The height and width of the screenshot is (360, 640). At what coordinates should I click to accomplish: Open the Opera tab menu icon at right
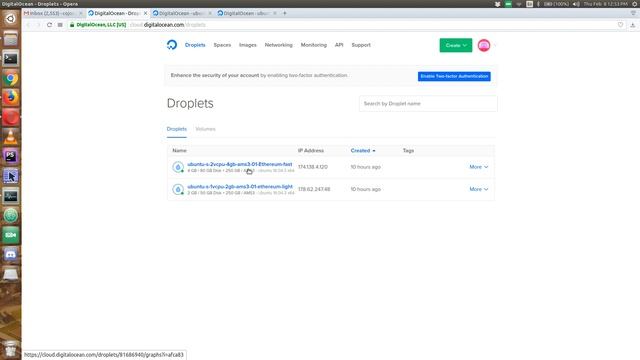pos(633,13)
